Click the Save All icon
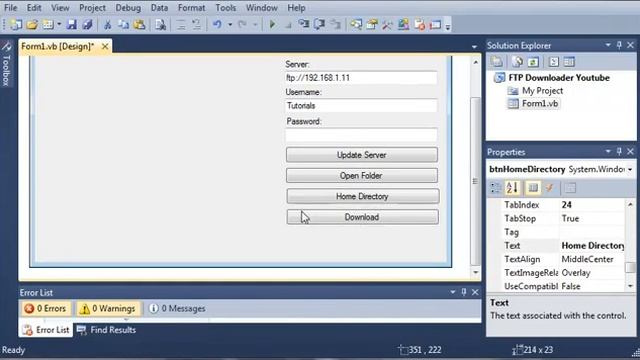640x360 pixels. point(87,24)
